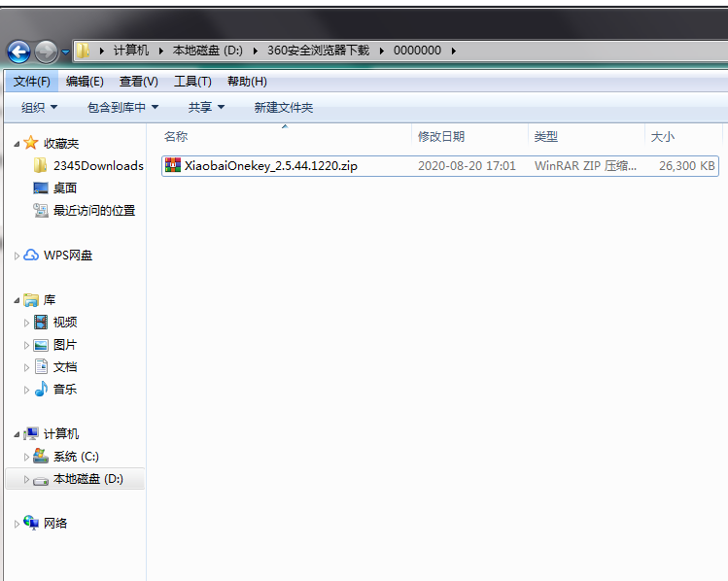
Task: Expand the 本地磁盘 (D:) tree node
Action: point(26,479)
